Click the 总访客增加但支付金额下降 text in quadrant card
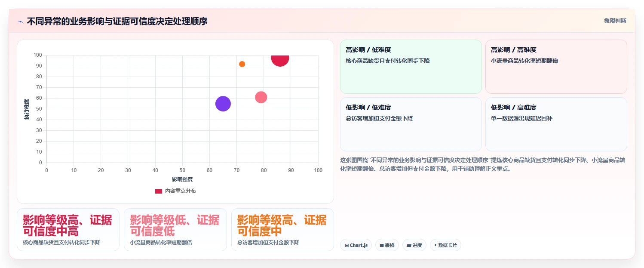Screen dimensions: 644x268 [x=379, y=118]
